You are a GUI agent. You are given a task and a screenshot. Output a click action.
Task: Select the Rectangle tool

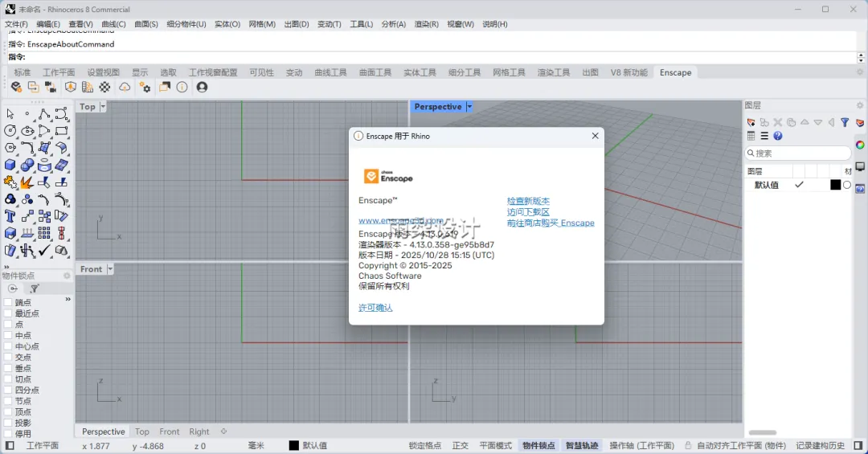[x=61, y=131]
